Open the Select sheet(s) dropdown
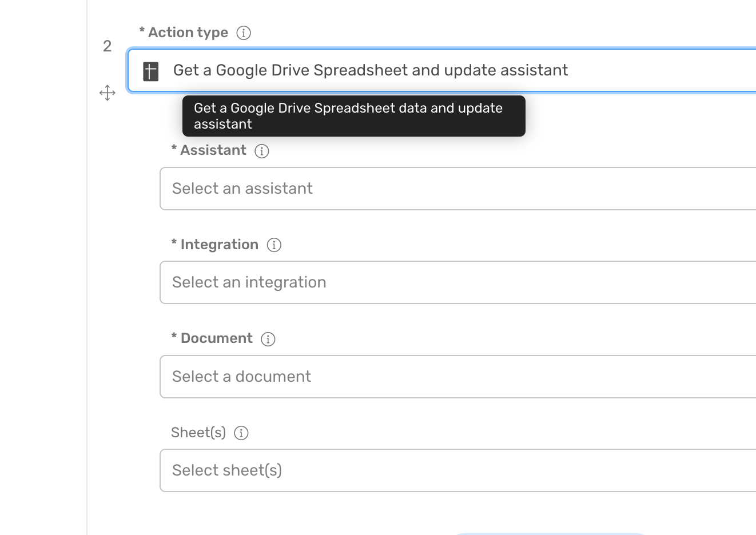 [457, 470]
